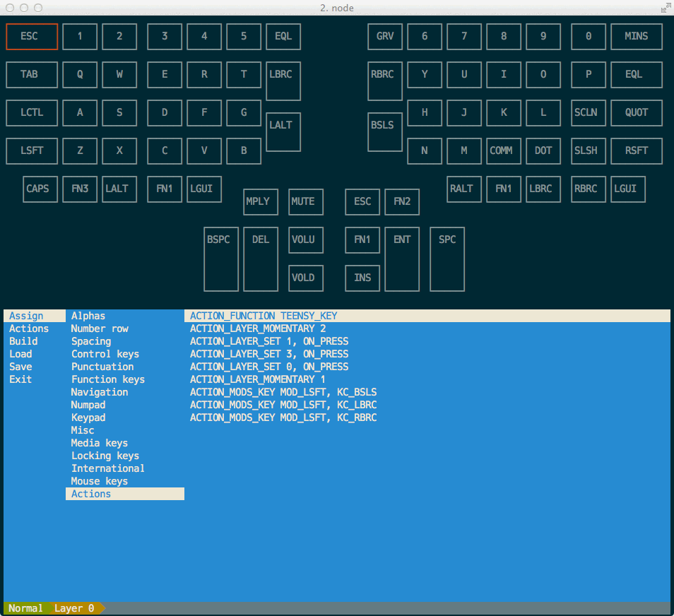Click the Layer 0 status bar indicator
674x616 pixels.
[x=74, y=608]
